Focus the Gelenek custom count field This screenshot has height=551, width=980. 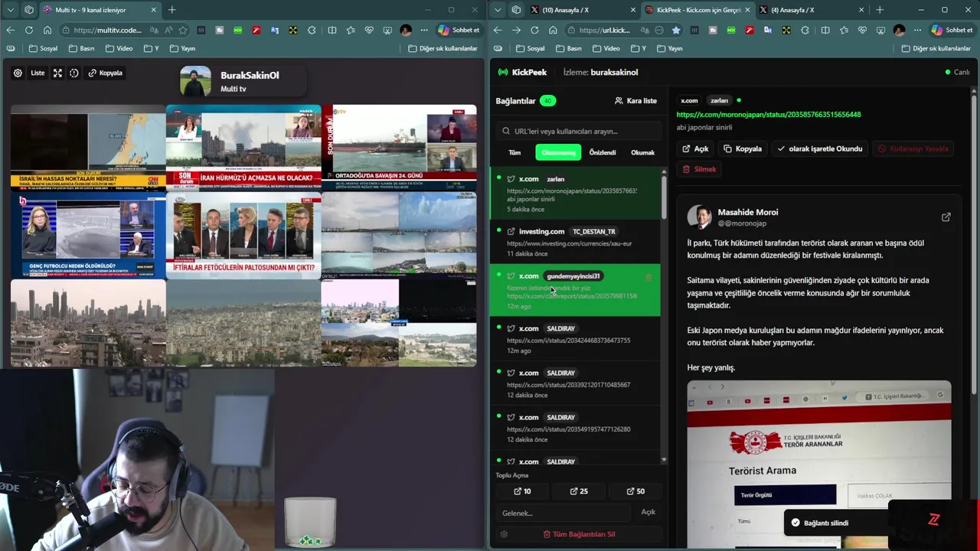pyautogui.click(x=563, y=513)
